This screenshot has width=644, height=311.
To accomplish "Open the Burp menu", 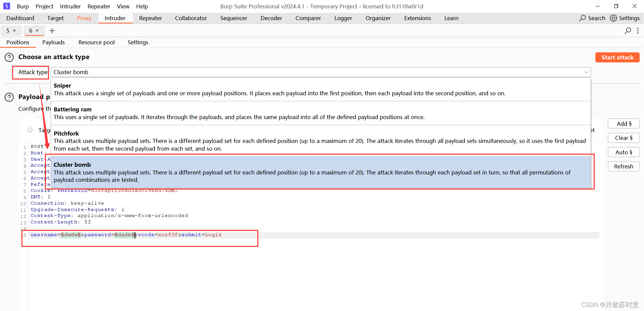I will click(23, 6).
